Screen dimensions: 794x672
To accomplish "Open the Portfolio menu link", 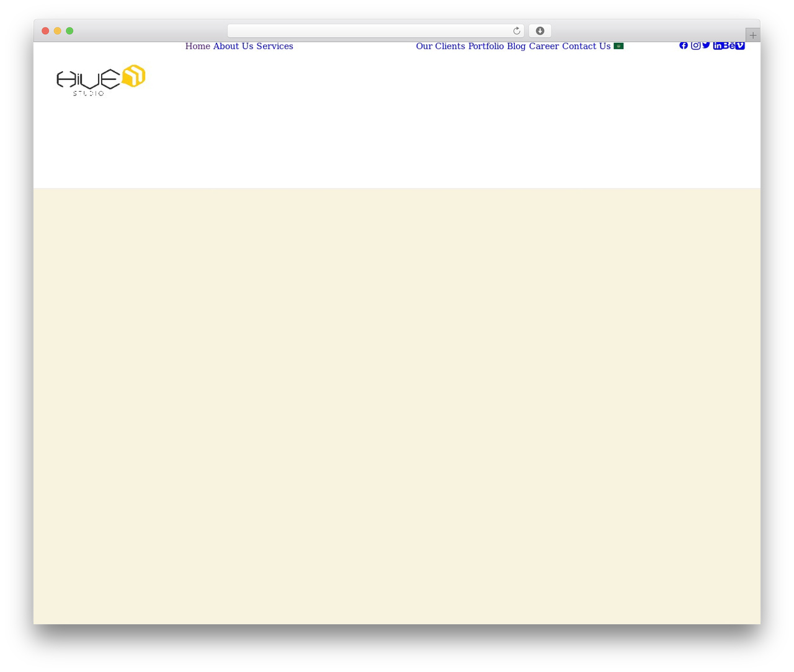I will pos(486,46).
